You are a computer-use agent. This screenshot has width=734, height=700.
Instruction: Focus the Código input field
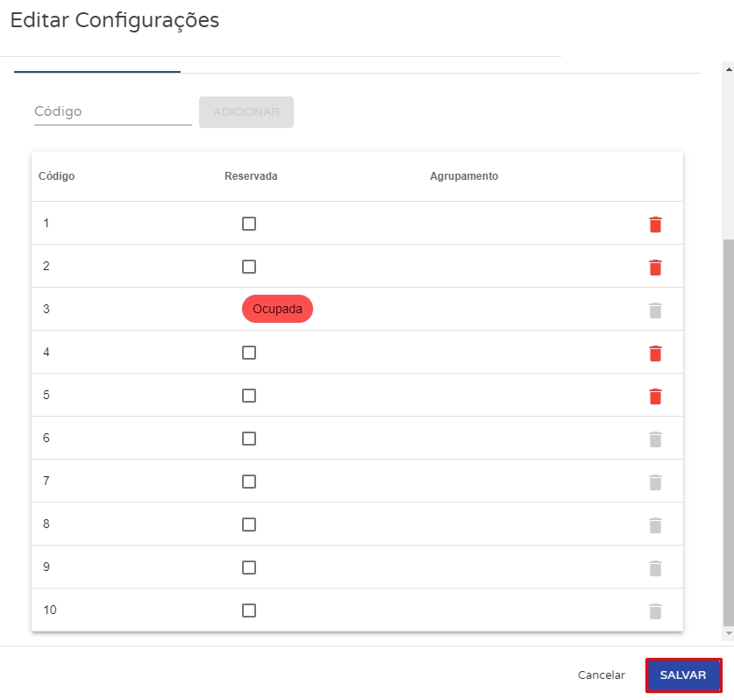(x=112, y=112)
